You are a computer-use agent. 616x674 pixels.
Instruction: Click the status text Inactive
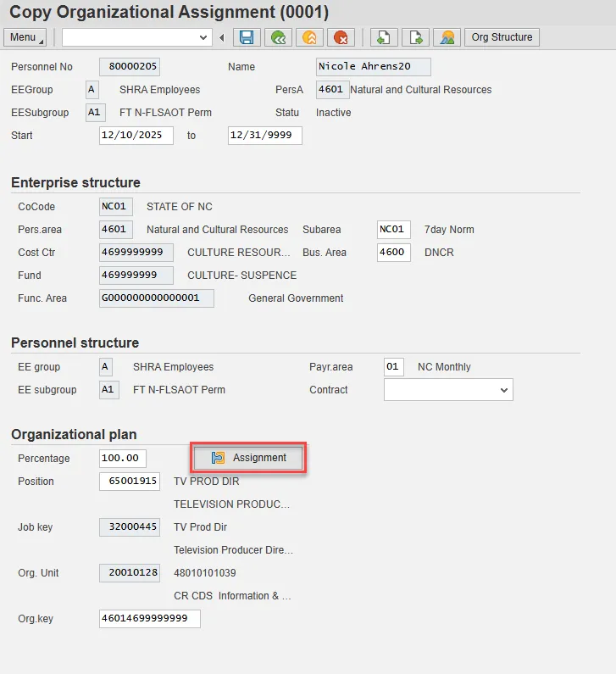point(333,113)
